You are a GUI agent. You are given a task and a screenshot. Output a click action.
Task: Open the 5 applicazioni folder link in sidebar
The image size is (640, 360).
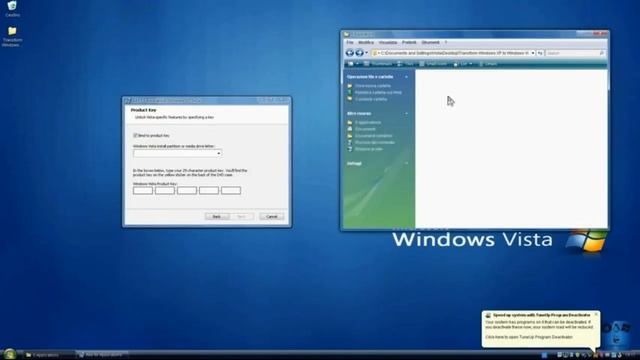pyautogui.click(x=368, y=122)
